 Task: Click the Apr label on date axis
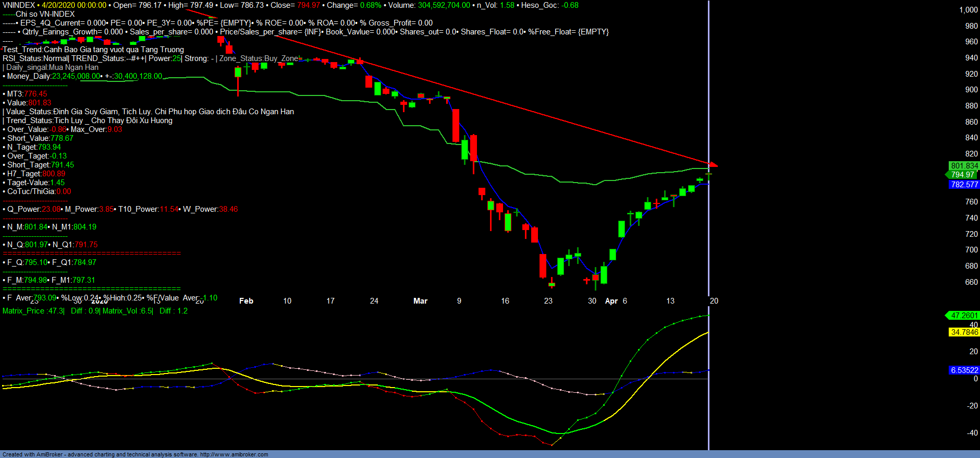click(x=611, y=301)
